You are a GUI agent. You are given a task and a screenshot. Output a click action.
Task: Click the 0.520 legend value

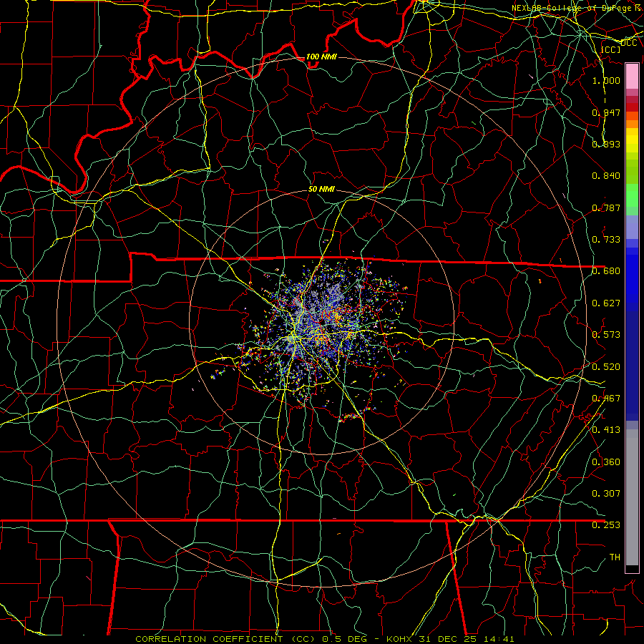pos(606,367)
